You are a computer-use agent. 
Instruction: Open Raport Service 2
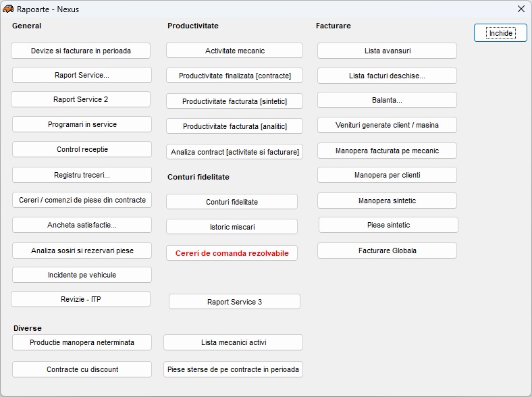tap(81, 99)
